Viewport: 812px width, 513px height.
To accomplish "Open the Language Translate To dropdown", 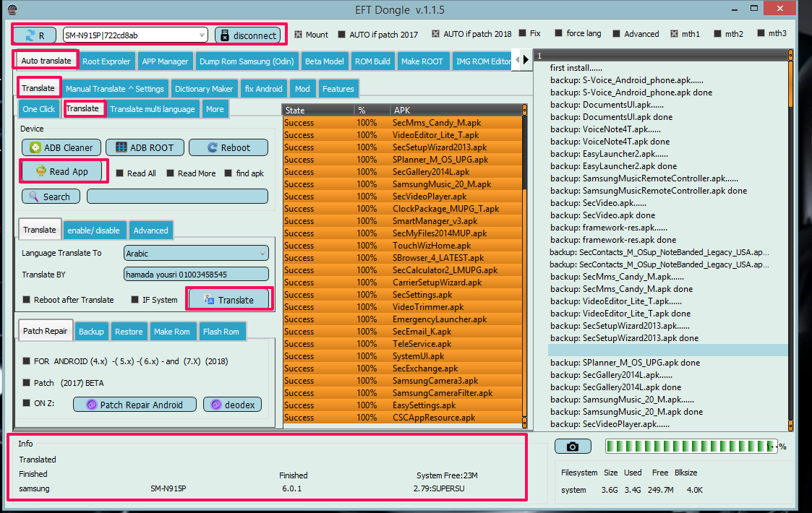I will tap(196, 253).
